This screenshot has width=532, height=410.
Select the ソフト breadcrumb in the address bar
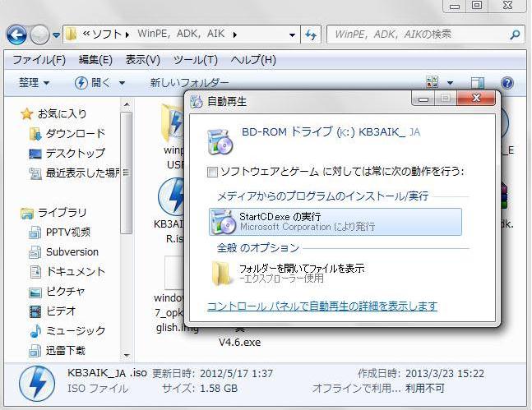tap(107, 35)
